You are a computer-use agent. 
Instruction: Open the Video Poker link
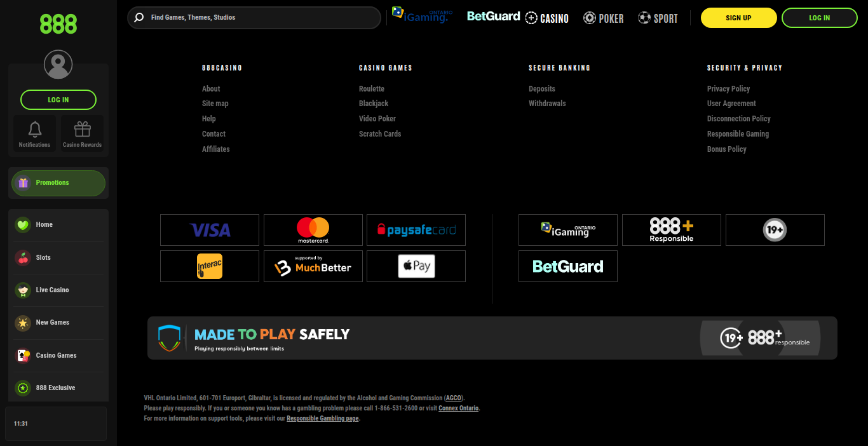pos(377,119)
